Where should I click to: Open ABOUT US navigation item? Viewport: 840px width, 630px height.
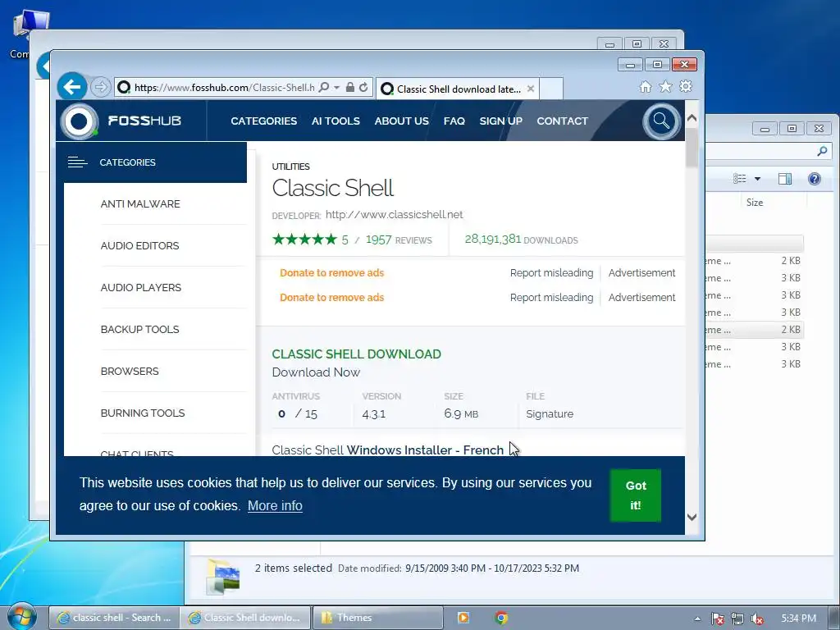(x=401, y=121)
